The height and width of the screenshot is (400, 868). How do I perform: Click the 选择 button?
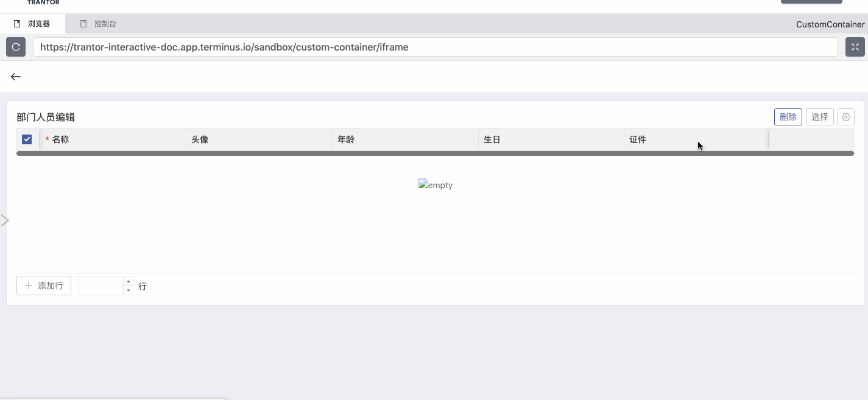(x=819, y=117)
